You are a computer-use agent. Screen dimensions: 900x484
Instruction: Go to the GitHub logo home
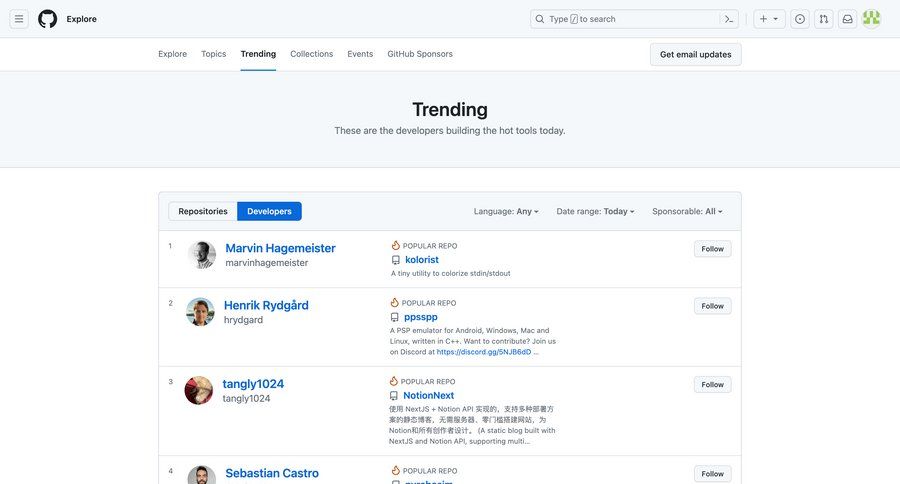tap(48, 19)
